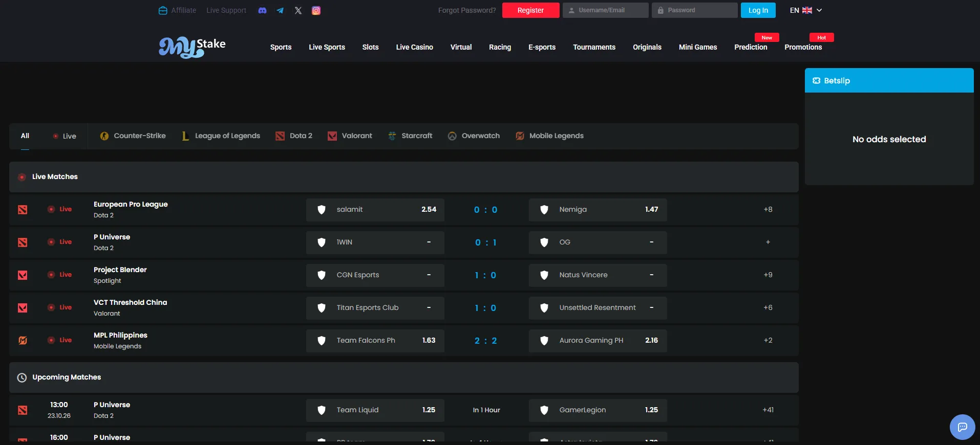Open the Live Sports menu
Screen dimensions: 980x445
(327, 47)
